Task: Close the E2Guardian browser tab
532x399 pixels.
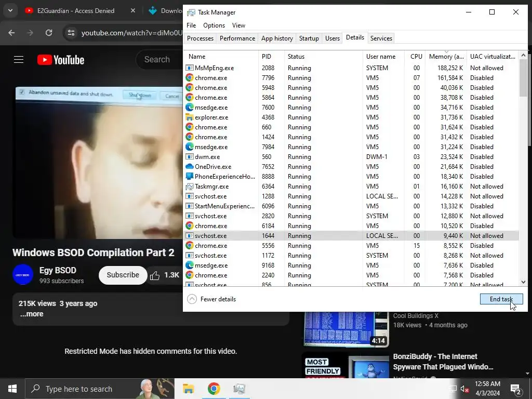Action: pos(133,10)
